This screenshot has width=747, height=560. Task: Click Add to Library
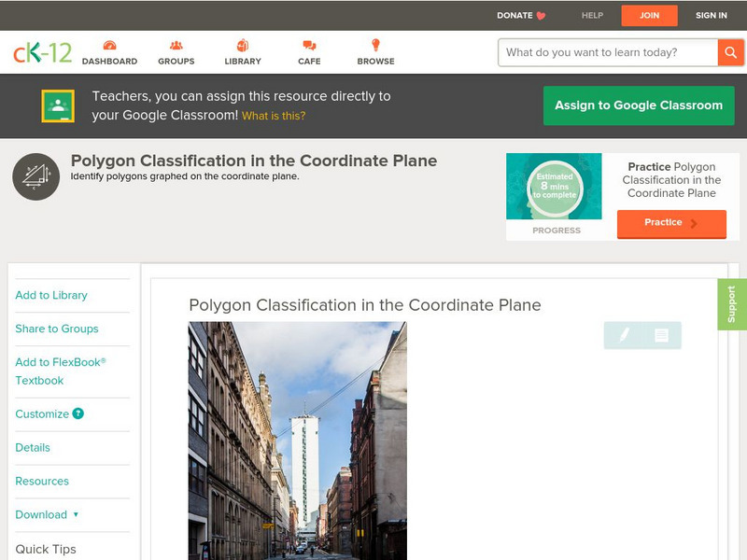(51, 295)
